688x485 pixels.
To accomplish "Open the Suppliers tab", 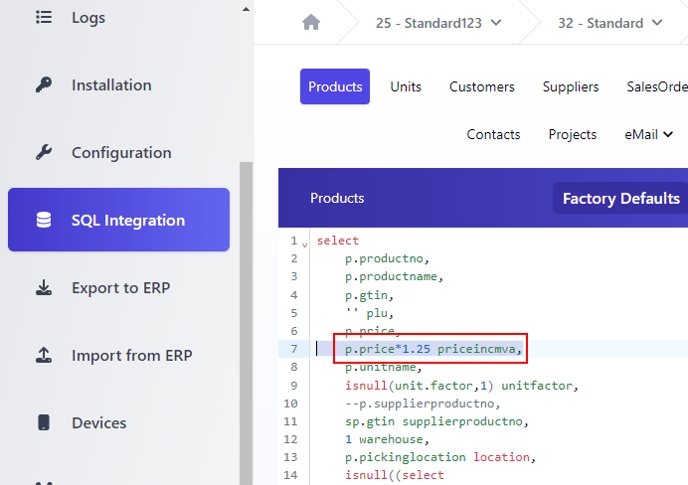I will tap(570, 86).
